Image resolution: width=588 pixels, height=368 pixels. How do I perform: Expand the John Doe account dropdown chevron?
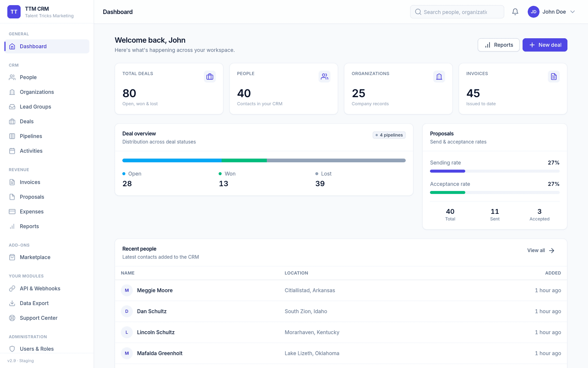coord(573,12)
